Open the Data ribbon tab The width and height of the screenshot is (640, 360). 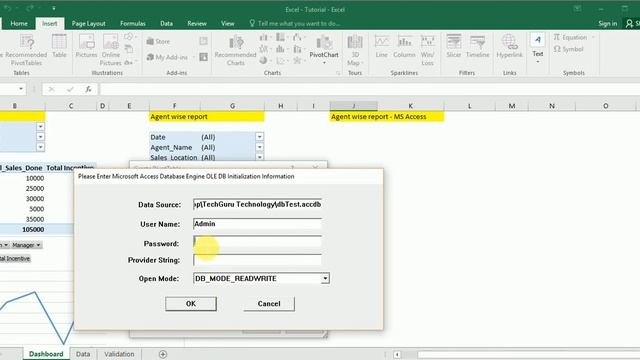[x=166, y=24]
